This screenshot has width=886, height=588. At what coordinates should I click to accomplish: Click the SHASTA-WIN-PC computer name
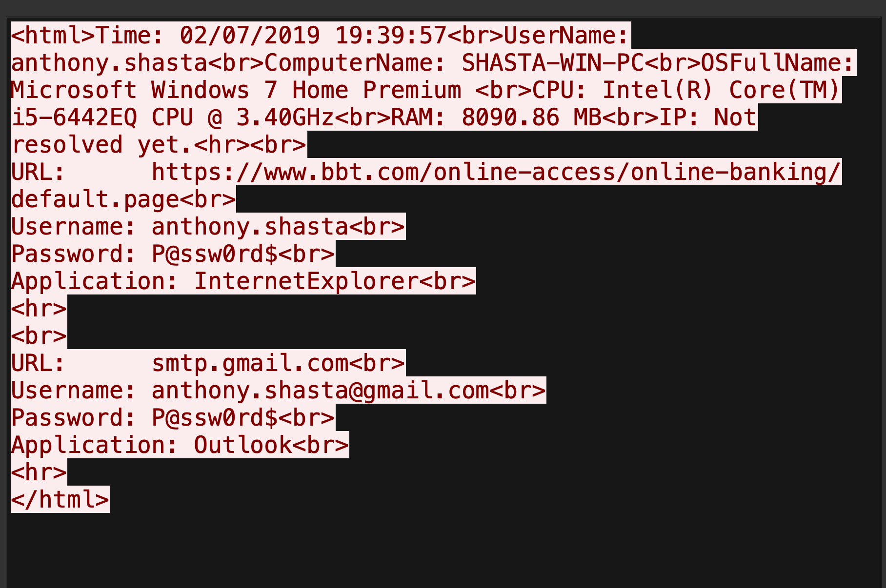tap(553, 63)
